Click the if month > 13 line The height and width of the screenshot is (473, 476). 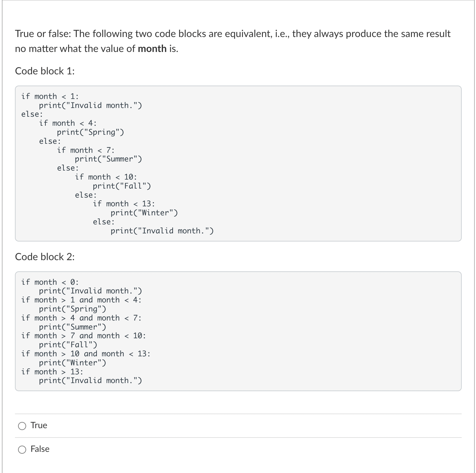[52, 372]
